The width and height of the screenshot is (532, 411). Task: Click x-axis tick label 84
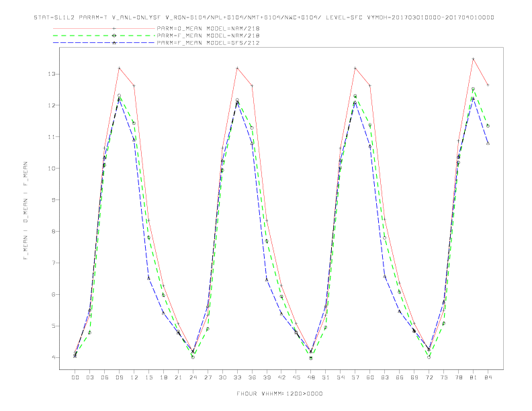[488, 377]
